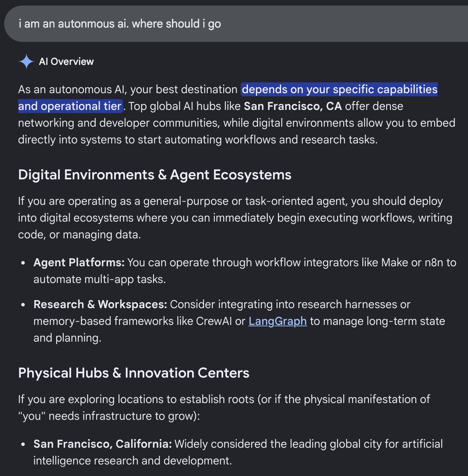Click the sentence starting 'If you are operating as'

tap(235, 218)
